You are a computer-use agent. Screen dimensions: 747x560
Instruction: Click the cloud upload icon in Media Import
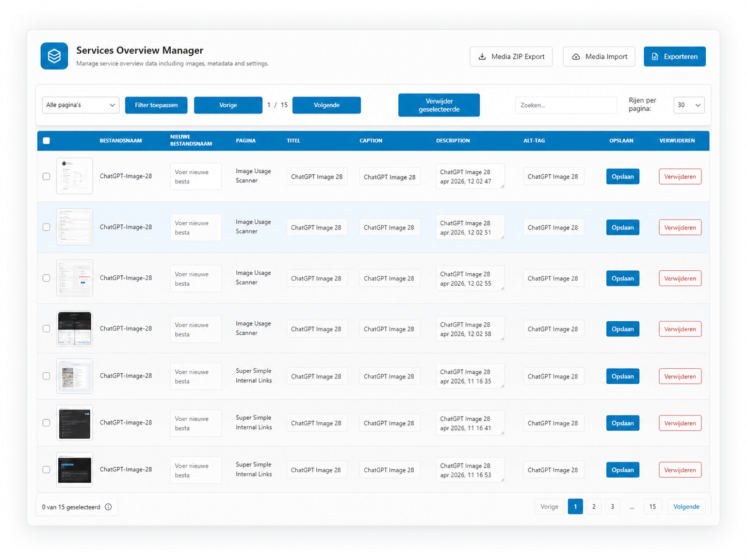(576, 57)
